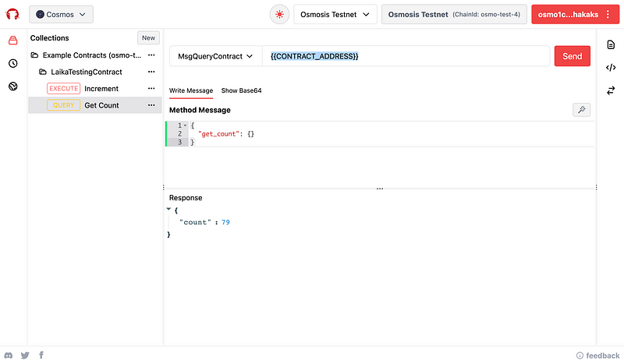Screen dimensions: 624x364
Task: Click the red Send button
Action: coord(572,56)
